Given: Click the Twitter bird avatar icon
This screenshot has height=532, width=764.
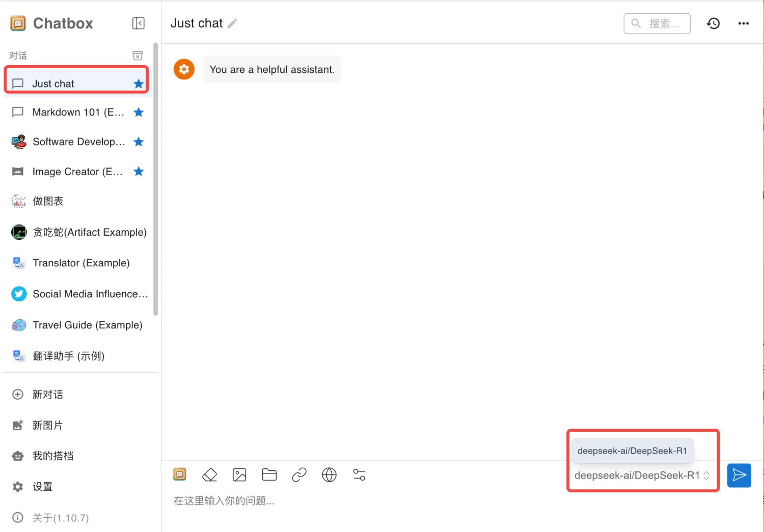Looking at the screenshot, I should pos(19,294).
